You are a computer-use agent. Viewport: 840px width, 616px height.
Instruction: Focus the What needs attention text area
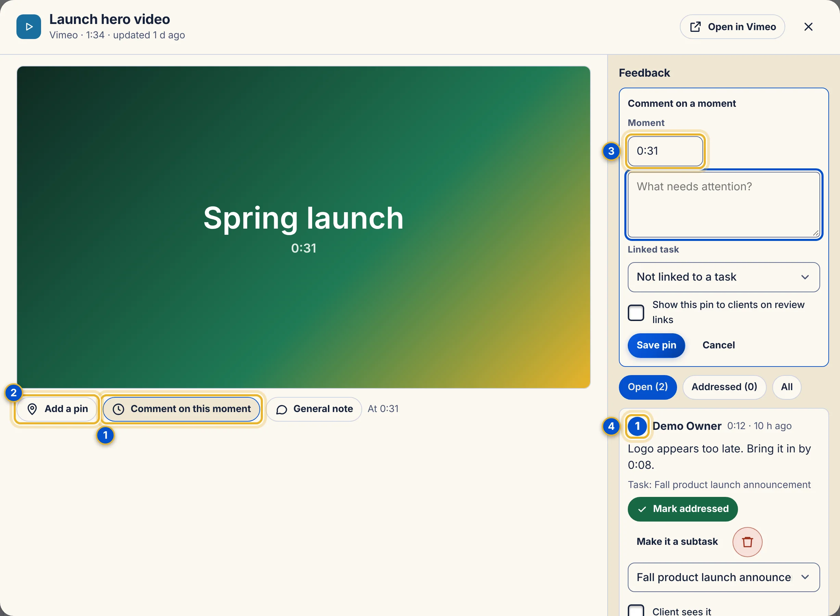point(724,205)
